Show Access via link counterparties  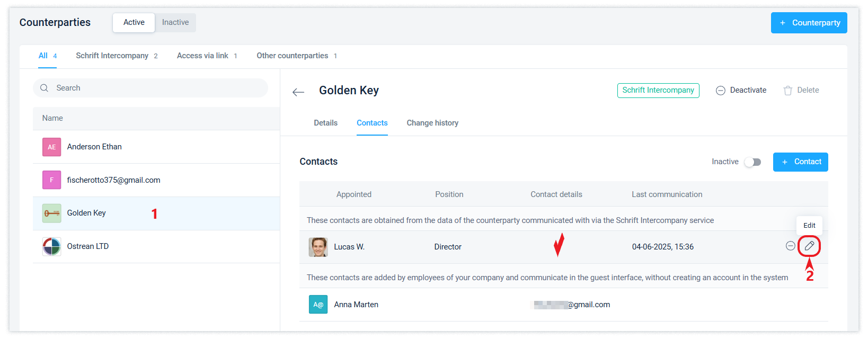coord(202,56)
